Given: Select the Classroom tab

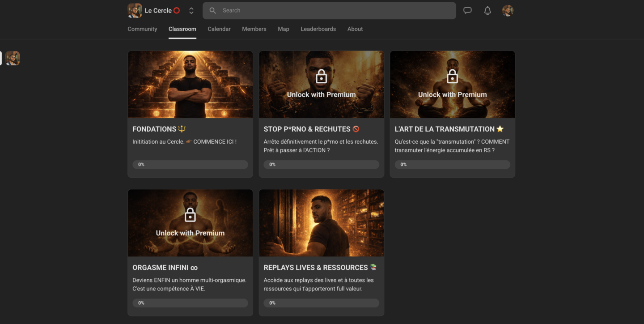Looking at the screenshot, I should [182, 29].
